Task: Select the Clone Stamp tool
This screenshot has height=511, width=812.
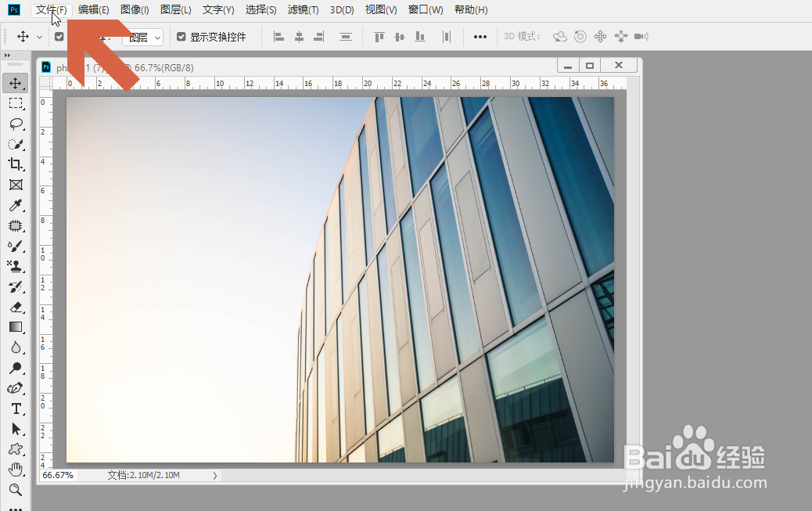Action: click(16, 266)
